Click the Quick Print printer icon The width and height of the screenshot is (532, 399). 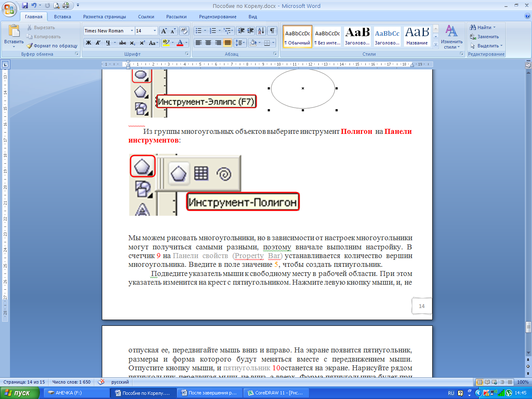pyautogui.click(x=66, y=5)
